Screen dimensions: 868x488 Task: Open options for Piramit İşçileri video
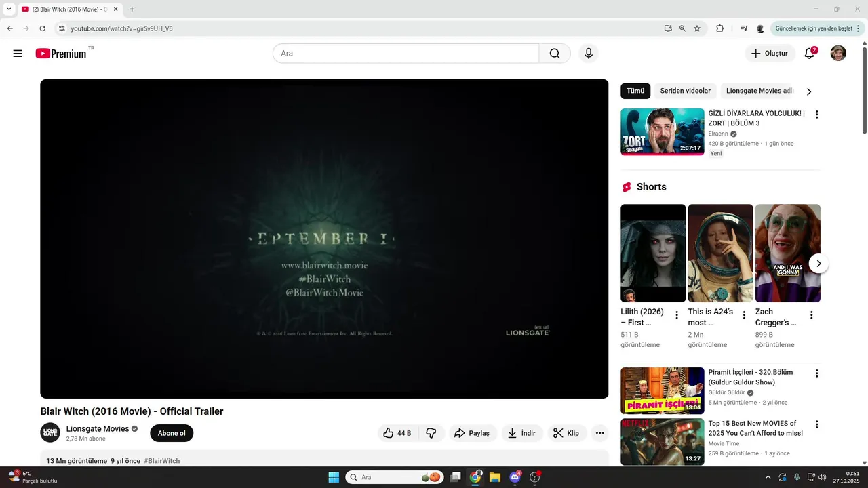click(x=816, y=373)
